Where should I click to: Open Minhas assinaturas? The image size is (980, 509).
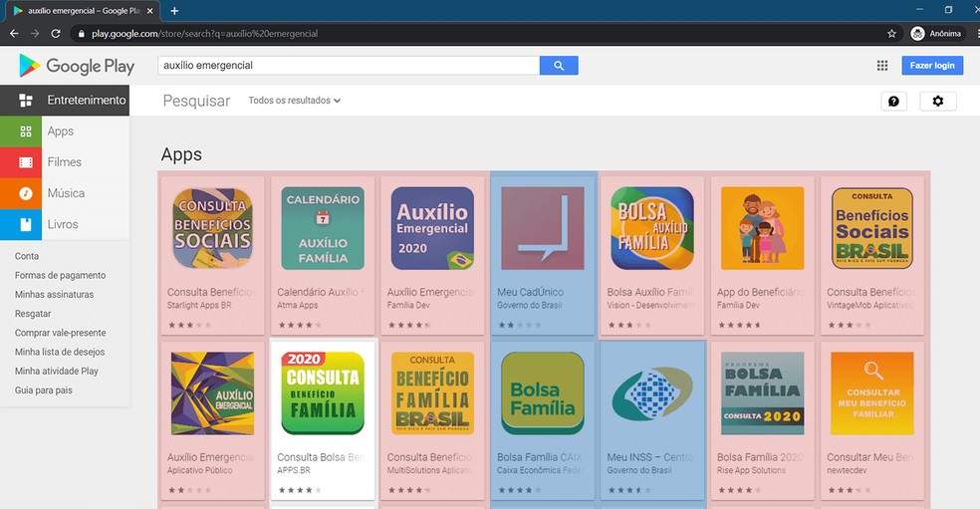coord(55,295)
